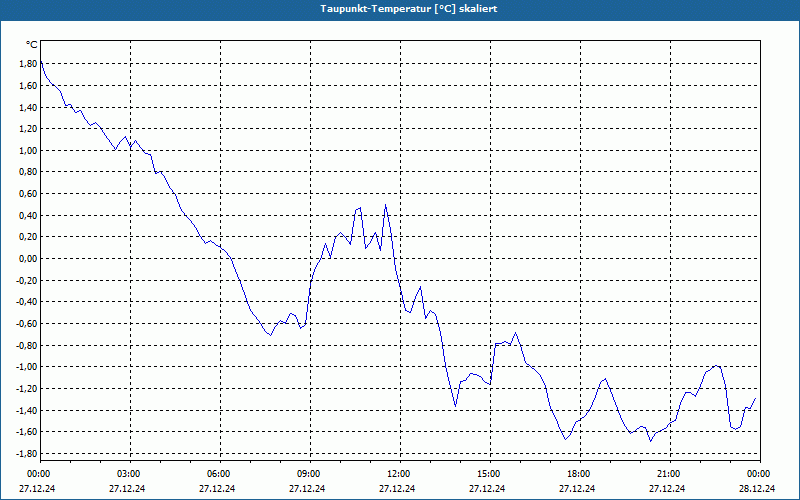This screenshot has width=800, height=500.
Task: Click the '21:00' time axis label
Action: 668,474
